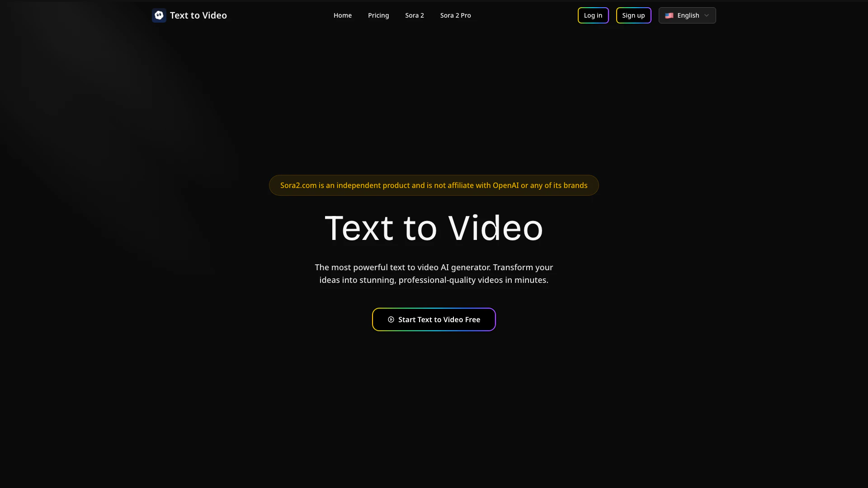Click the yellow Sora2.com disclaimer banner
Viewport: 868px width, 488px height.
(x=434, y=185)
